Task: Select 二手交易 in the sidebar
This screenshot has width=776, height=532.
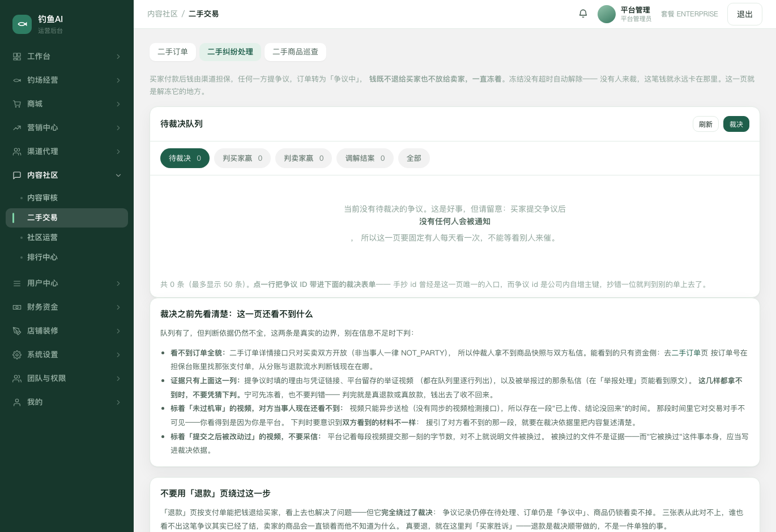Action: tap(67, 218)
